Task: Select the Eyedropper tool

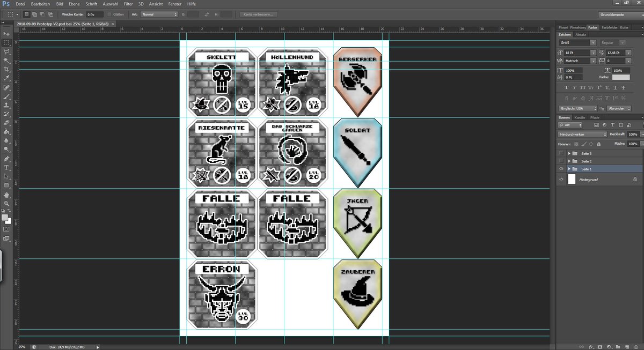Action: pyautogui.click(x=7, y=78)
